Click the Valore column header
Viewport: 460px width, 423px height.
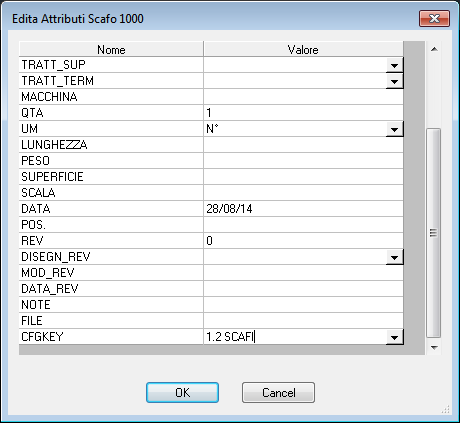point(303,49)
